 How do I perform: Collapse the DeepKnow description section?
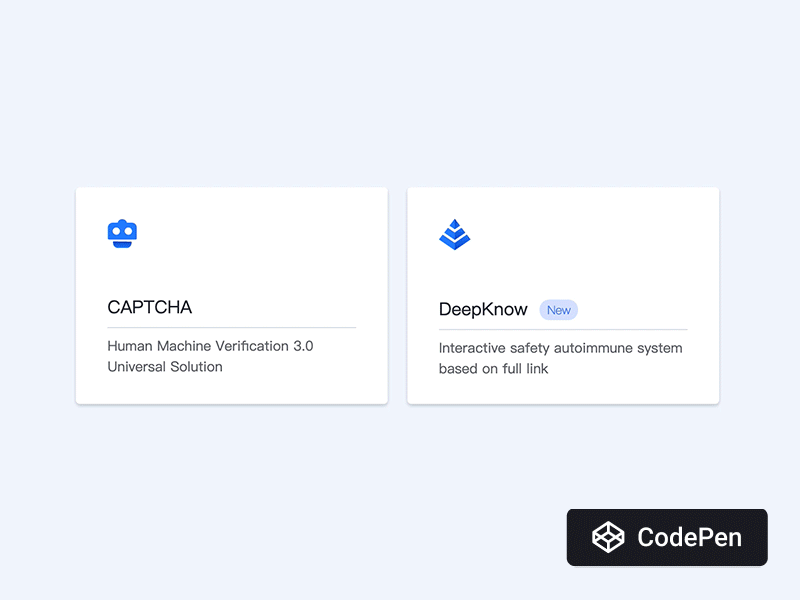point(562,358)
